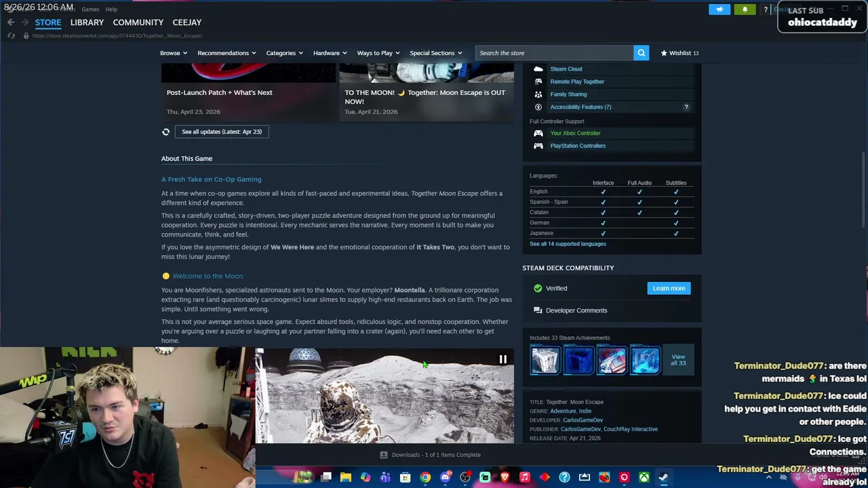
Task: Pause the moon gameplay video
Action: 503,359
